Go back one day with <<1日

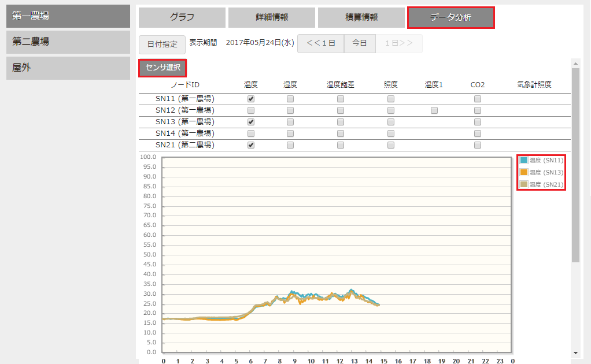tap(321, 43)
